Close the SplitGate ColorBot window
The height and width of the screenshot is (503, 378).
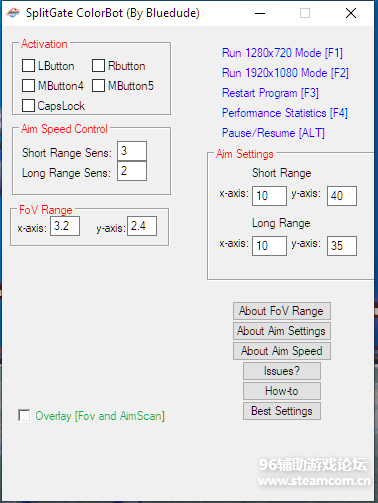351,13
